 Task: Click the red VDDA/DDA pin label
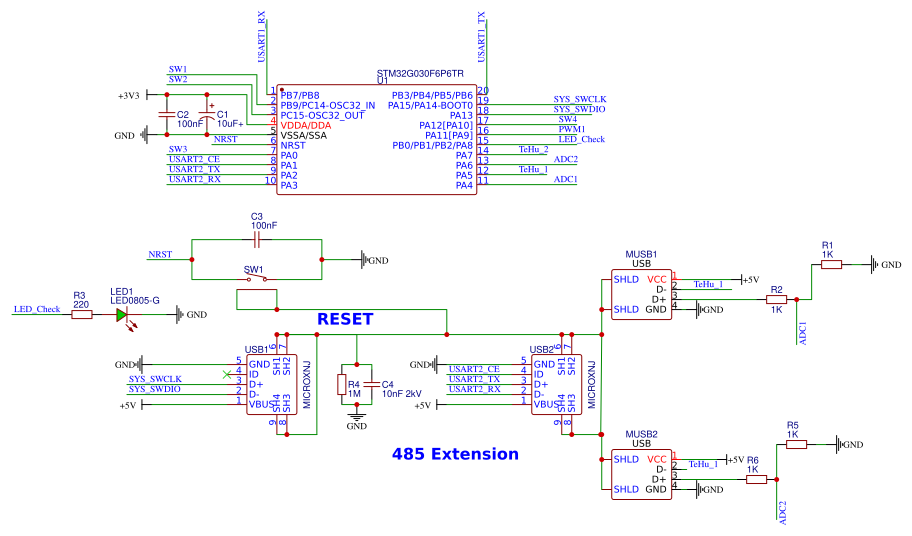click(306, 126)
